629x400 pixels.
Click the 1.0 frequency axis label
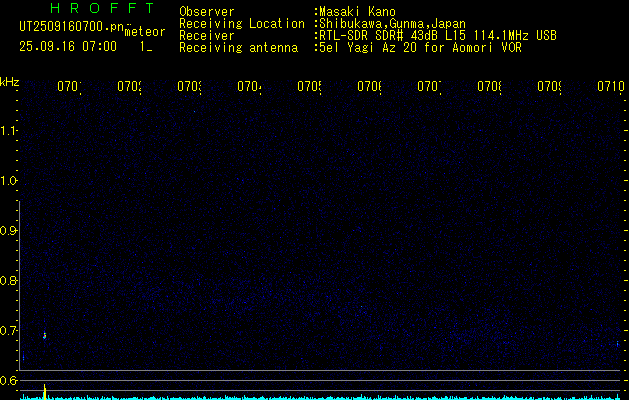8,181
